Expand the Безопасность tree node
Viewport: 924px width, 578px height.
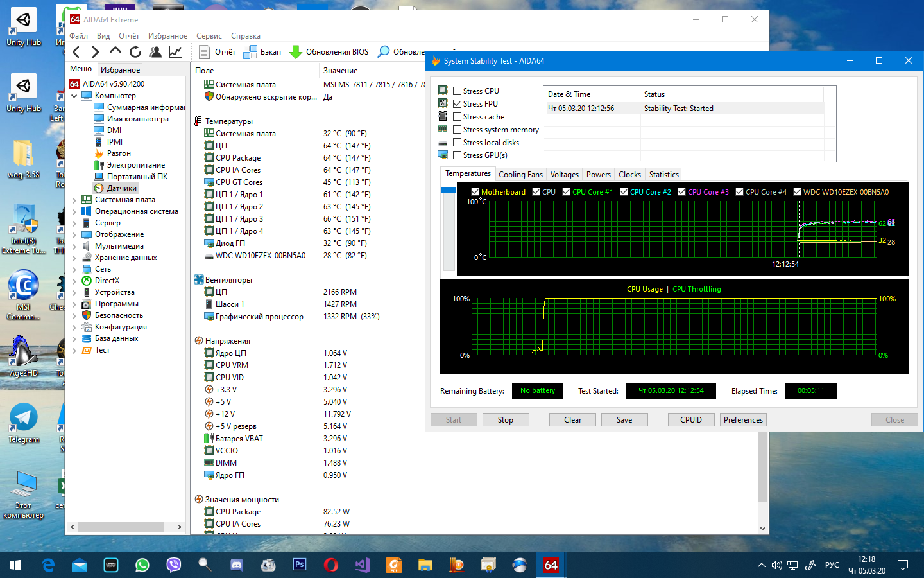coord(74,315)
